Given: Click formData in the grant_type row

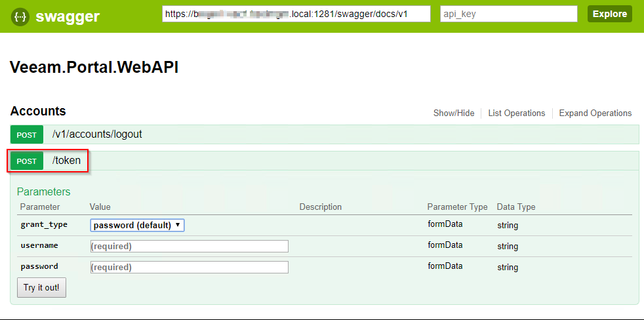Looking at the screenshot, I should coord(445,224).
